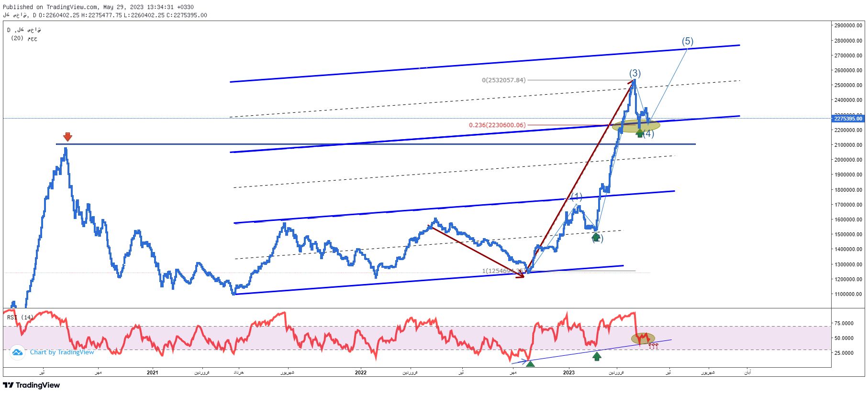
Task: Click the red question marks in the RSI panel
Action: pyautogui.click(x=653, y=346)
